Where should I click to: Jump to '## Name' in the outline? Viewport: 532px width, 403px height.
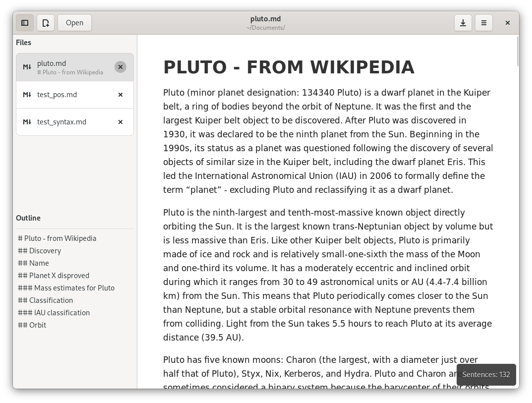point(33,263)
